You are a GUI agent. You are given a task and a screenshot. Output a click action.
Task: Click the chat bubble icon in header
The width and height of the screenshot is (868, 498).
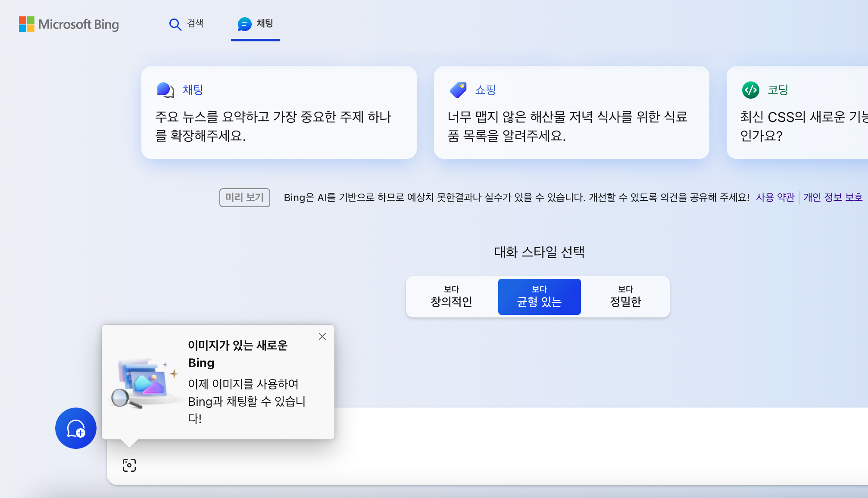pos(244,24)
